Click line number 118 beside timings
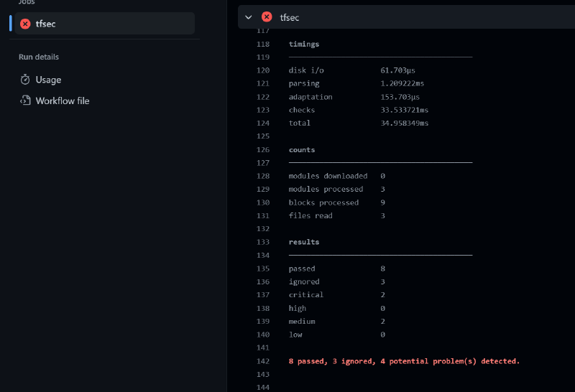Screen dimensions: 575x392 [262, 45]
